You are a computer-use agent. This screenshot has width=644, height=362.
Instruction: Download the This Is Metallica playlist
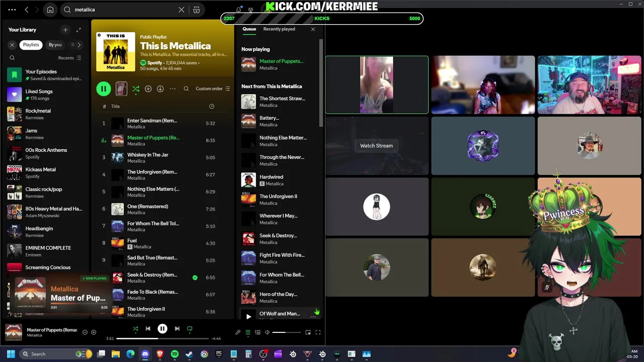point(160,88)
